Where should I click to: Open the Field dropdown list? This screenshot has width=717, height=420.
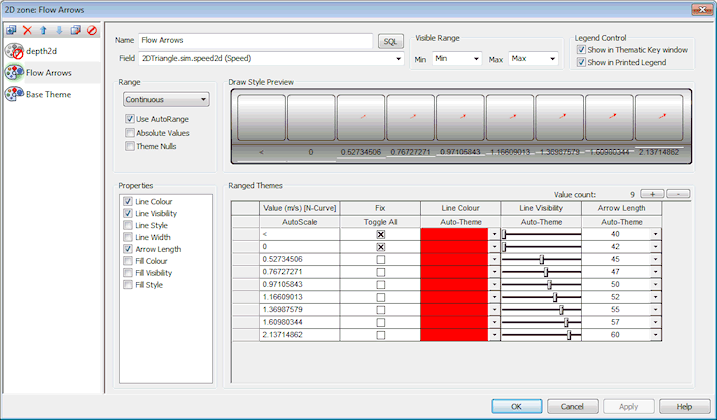click(398, 59)
